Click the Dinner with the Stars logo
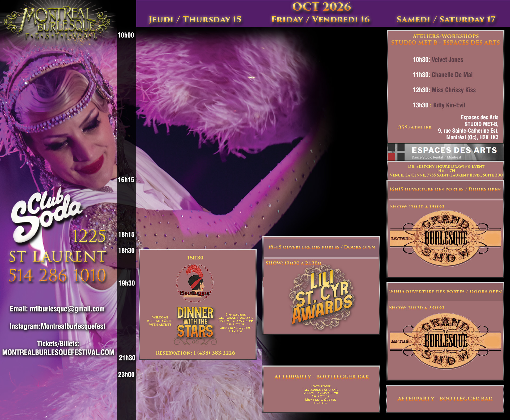Screen dimensions: 510x420 click(x=195, y=325)
